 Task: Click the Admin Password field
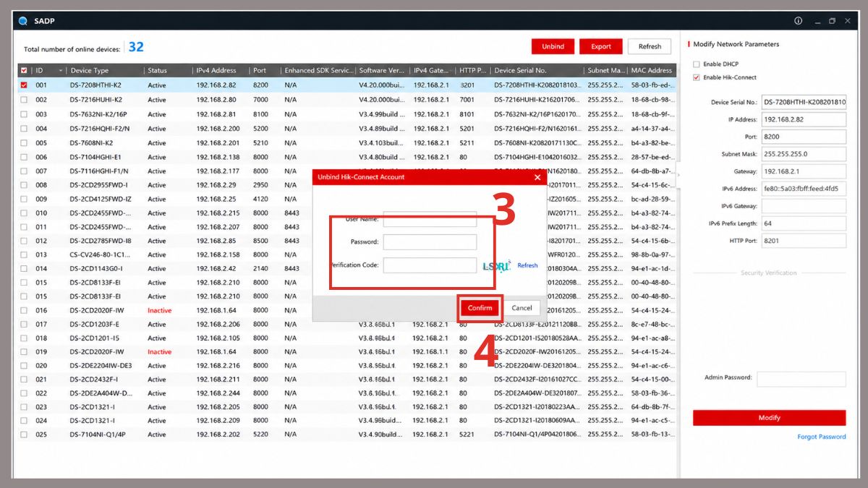coord(801,379)
